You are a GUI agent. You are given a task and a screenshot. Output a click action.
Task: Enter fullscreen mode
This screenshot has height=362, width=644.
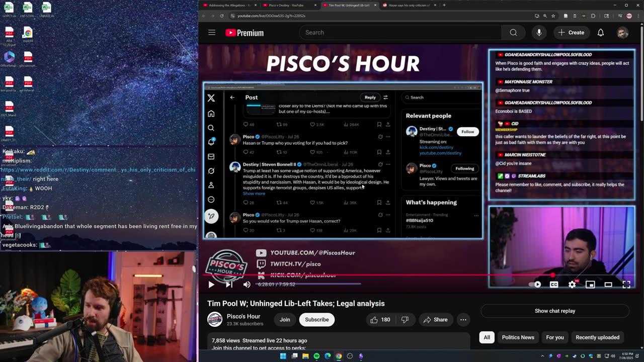point(626,285)
